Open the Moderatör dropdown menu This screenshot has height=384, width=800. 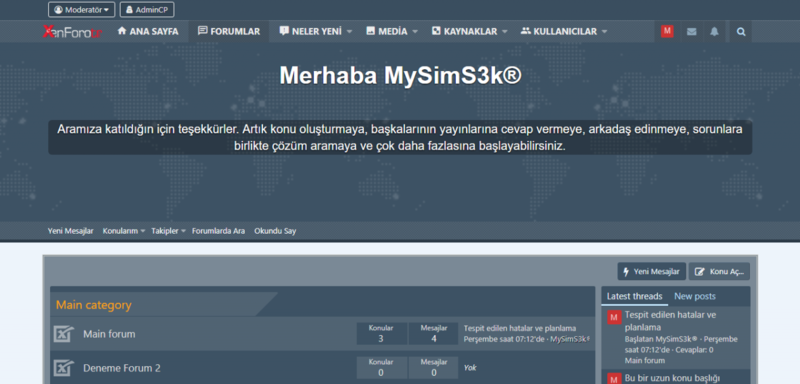pyautogui.click(x=82, y=10)
